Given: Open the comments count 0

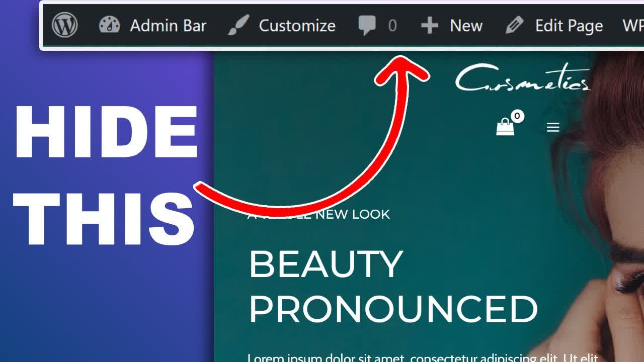Looking at the screenshot, I should (392, 26).
